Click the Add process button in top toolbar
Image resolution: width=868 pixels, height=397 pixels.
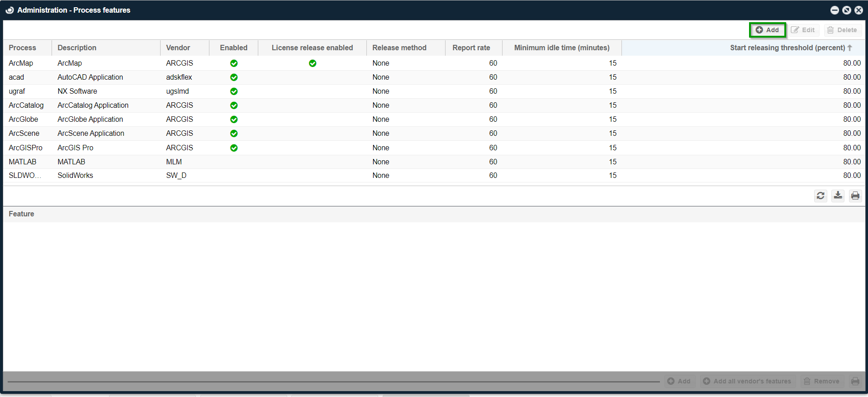pyautogui.click(x=767, y=30)
